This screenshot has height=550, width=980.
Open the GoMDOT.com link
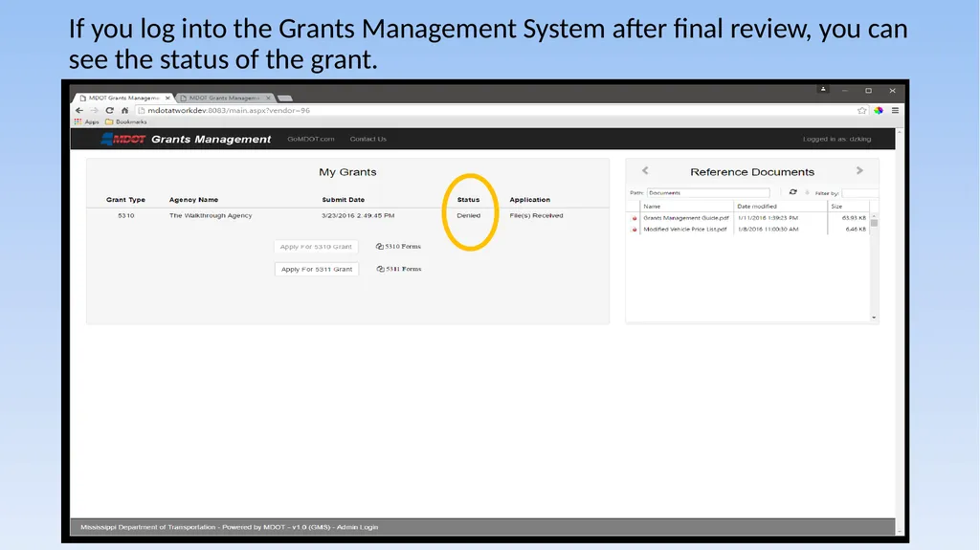pyautogui.click(x=311, y=139)
